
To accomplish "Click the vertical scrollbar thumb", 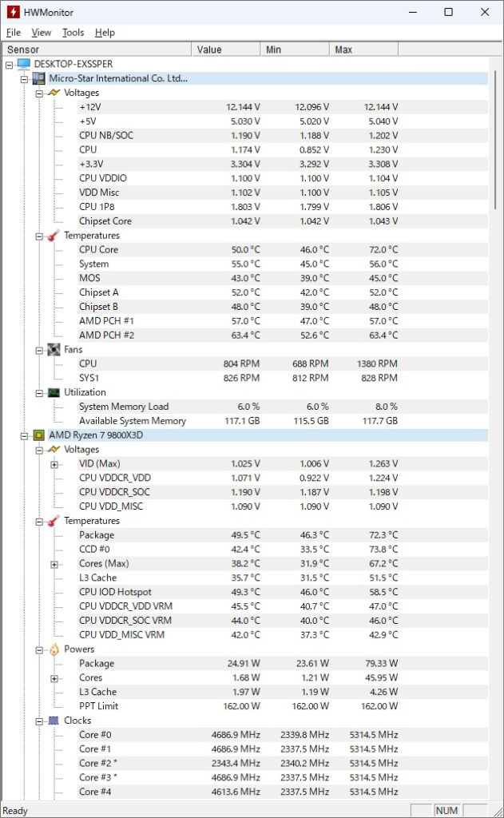I will click(495, 140).
